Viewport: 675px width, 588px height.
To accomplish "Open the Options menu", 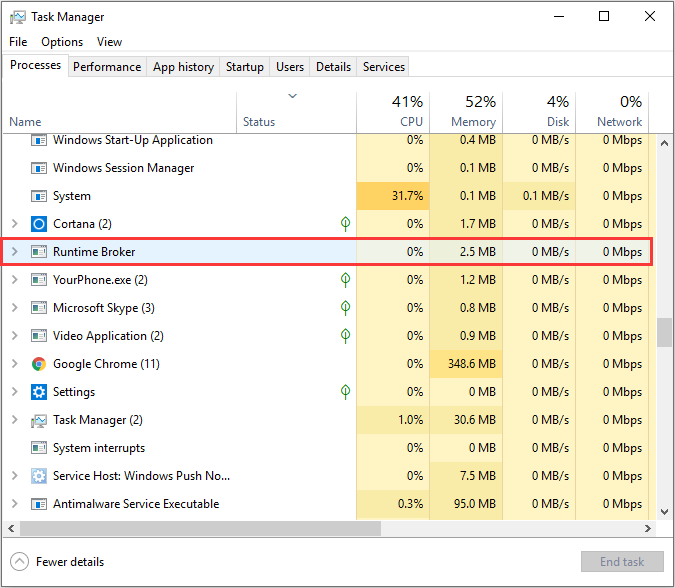I will tap(62, 42).
